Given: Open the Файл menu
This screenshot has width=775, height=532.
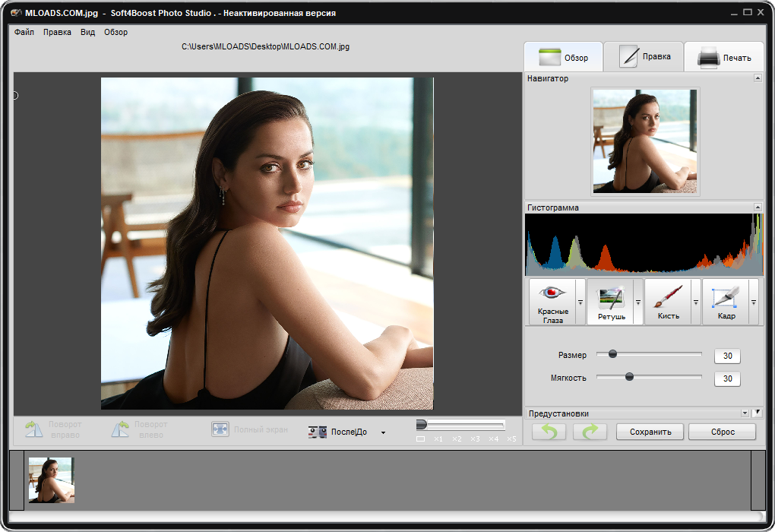Looking at the screenshot, I should [24, 32].
